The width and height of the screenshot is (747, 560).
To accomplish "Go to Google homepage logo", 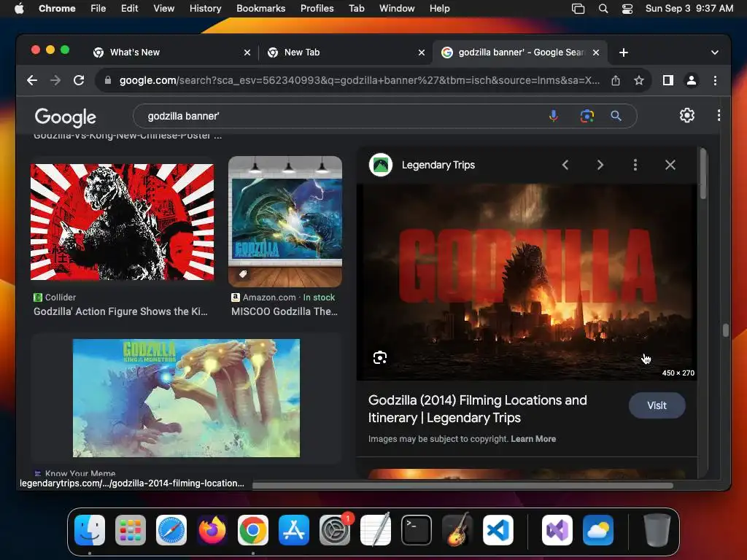I will [65, 117].
